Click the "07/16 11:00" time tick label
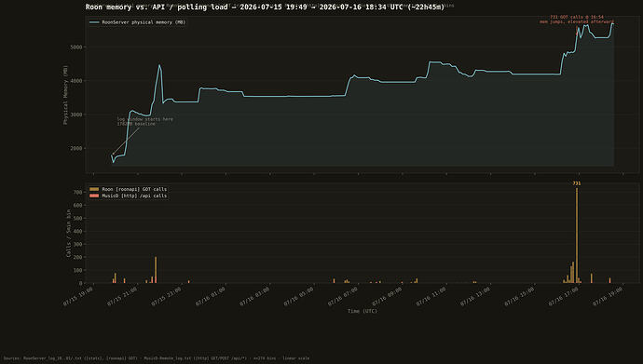This screenshot has height=364, width=643. [x=431, y=296]
